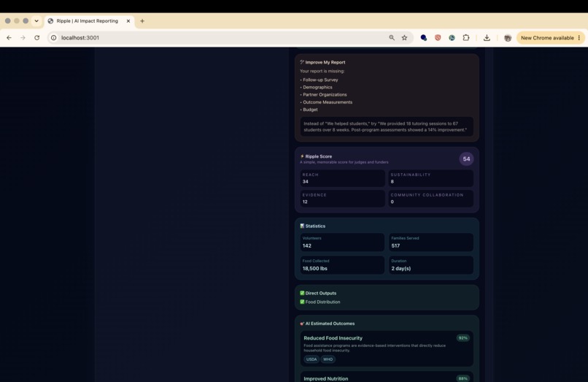Viewport: 588px width, 382px height.
Task: Open the zoom magnifier in address bar
Action: [392, 37]
